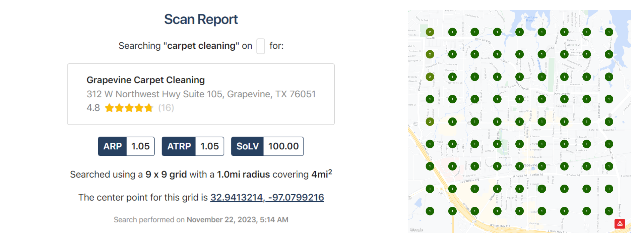Click the Google logo on the map

[416, 230]
